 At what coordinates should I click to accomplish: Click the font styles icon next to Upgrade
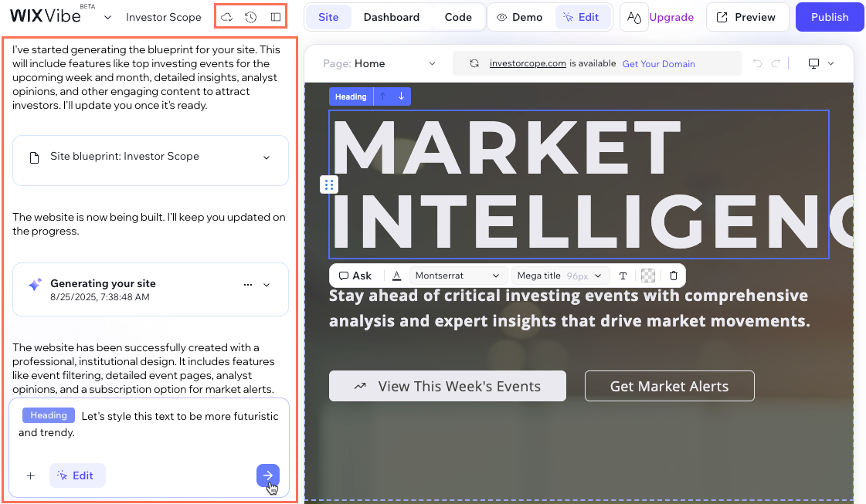click(633, 16)
